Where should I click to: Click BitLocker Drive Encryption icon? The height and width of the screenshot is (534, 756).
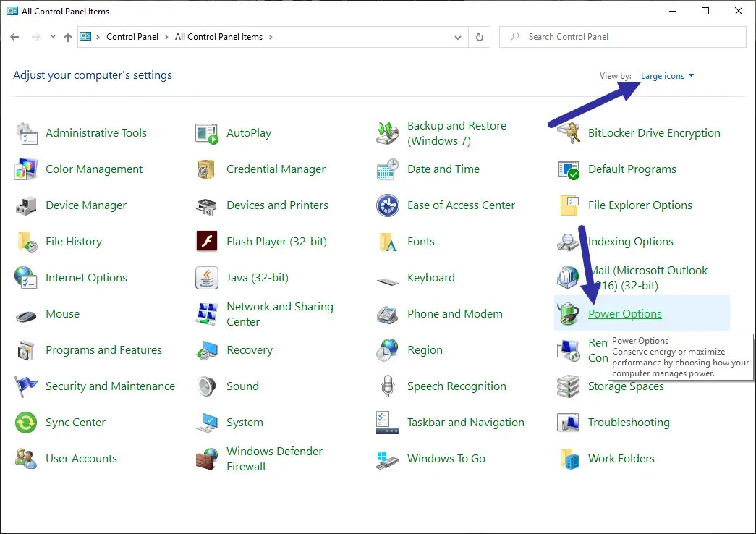[x=569, y=133]
